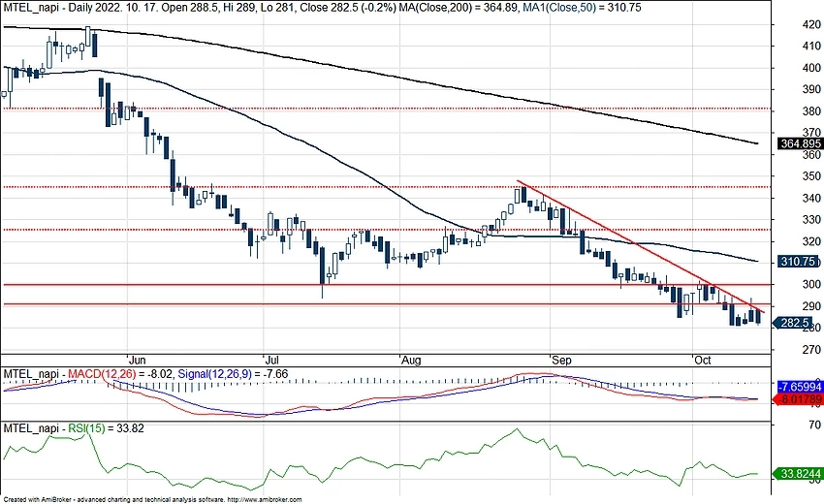Select the Jul label on time axis
Viewport: 824px width, 504px height.
(271, 360)
